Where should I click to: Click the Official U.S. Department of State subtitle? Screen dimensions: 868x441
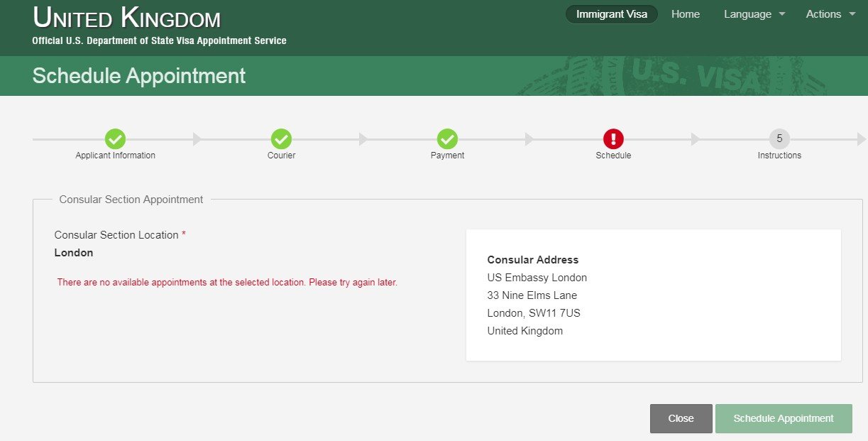160,41
